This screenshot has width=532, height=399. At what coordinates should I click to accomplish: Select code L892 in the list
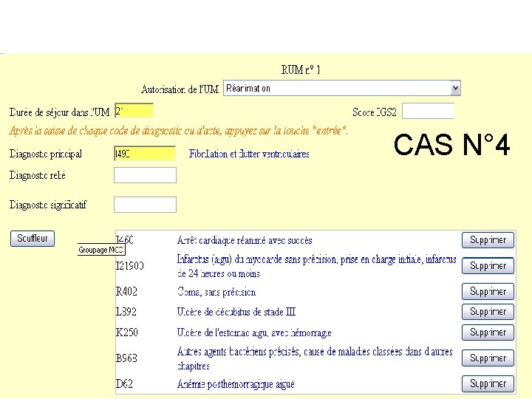(x=126, y=312)
